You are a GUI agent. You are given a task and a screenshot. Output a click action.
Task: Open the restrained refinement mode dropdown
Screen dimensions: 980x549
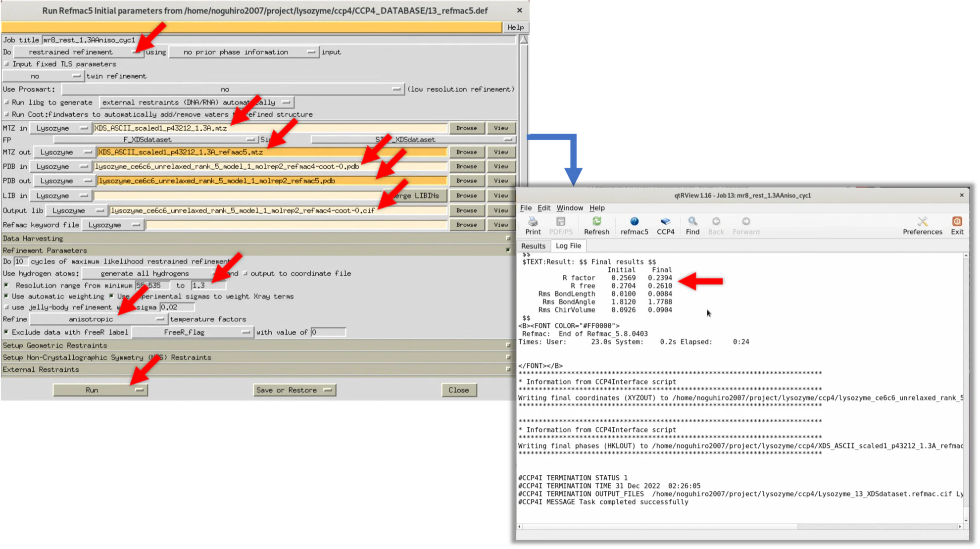tap(79, 52)
